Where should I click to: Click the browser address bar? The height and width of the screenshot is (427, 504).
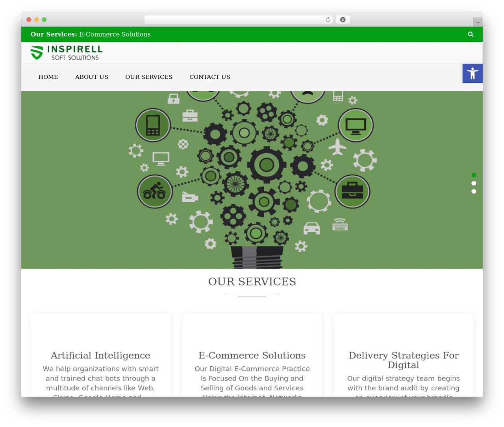point(239,20)
